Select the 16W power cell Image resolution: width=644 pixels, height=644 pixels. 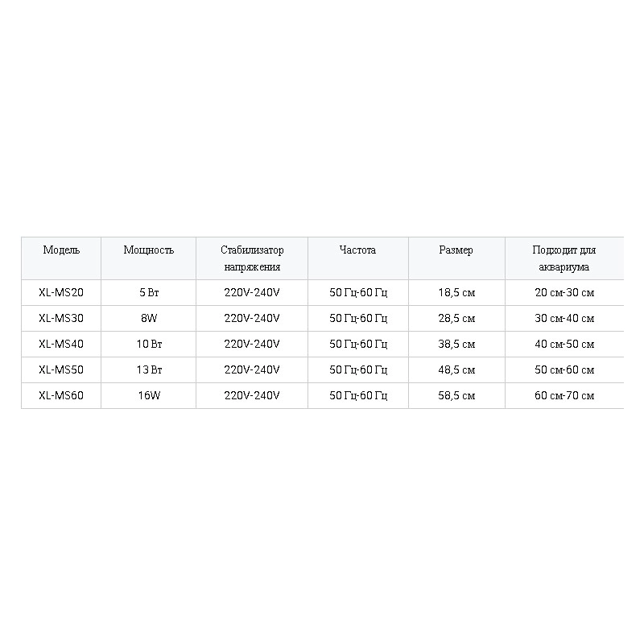click(x=149, y=395)
